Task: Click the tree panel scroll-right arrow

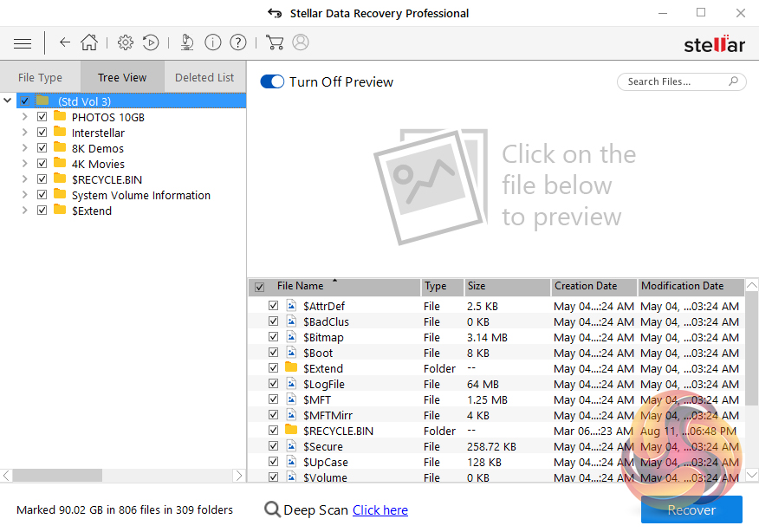Action: tap(239, 476)
